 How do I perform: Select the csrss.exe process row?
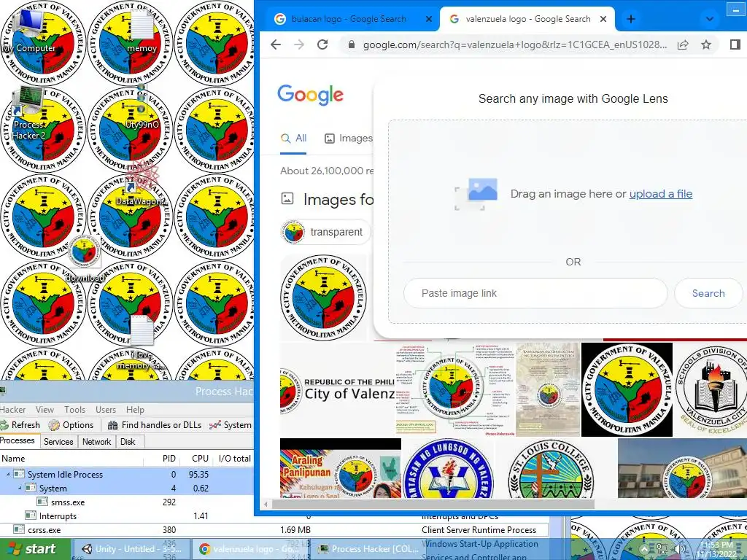274,529
